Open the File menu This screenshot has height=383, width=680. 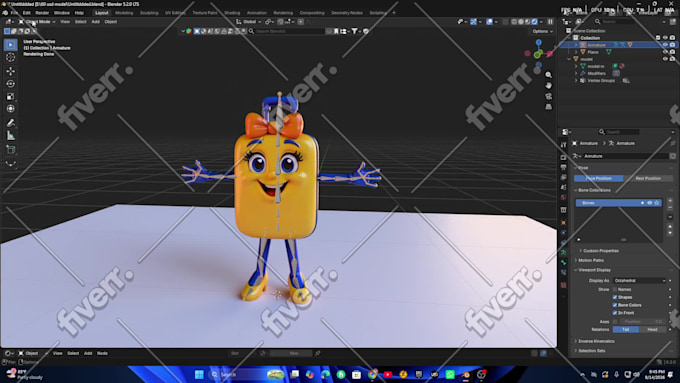[x=14, y=13]
